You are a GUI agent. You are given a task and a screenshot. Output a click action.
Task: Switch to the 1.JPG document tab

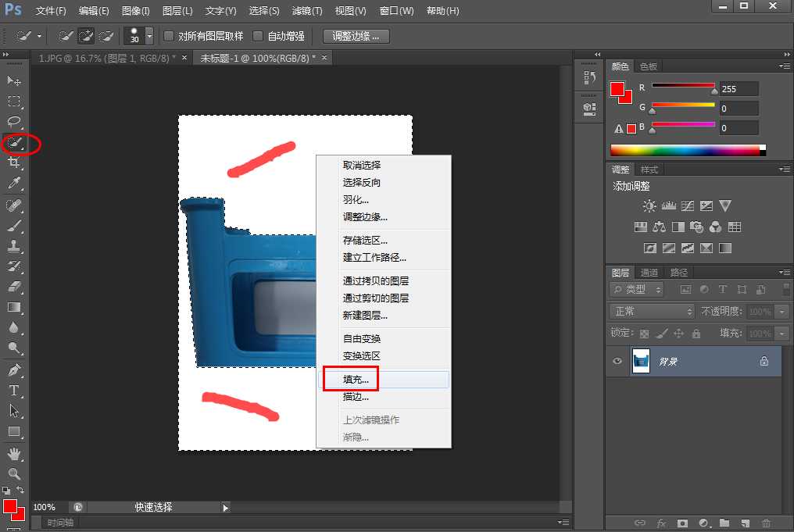107,59
